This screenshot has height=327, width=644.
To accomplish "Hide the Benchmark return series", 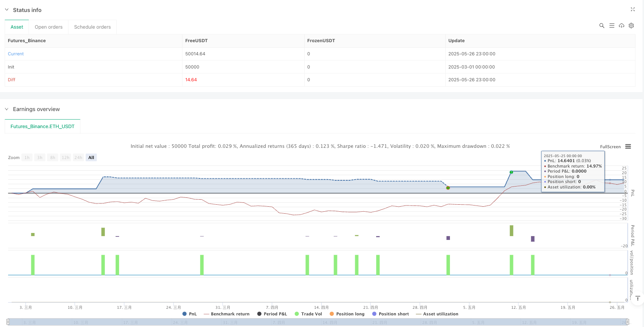I will [227, 314].
